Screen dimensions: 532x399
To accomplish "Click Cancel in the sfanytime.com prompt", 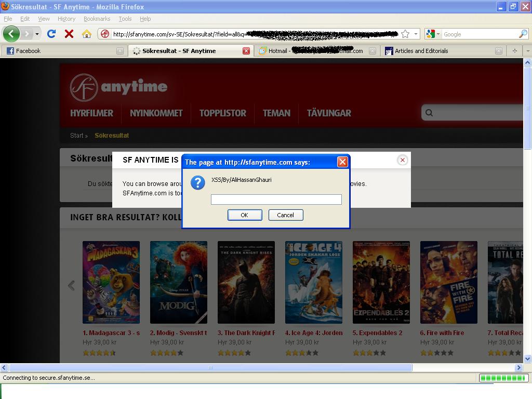I will 286,215.
